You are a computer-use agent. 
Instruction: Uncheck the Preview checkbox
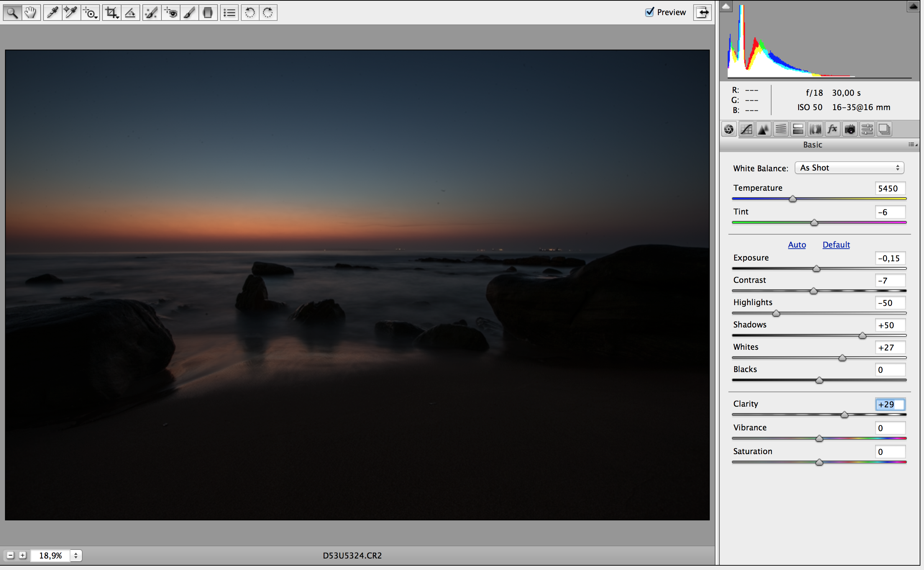click(649, 12)
